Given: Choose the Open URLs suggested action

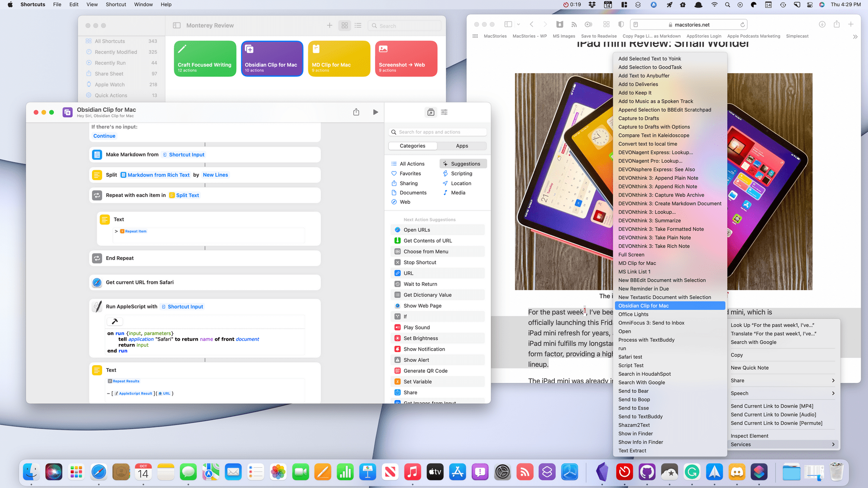Looking at the screenshot, I should (437, 230).
